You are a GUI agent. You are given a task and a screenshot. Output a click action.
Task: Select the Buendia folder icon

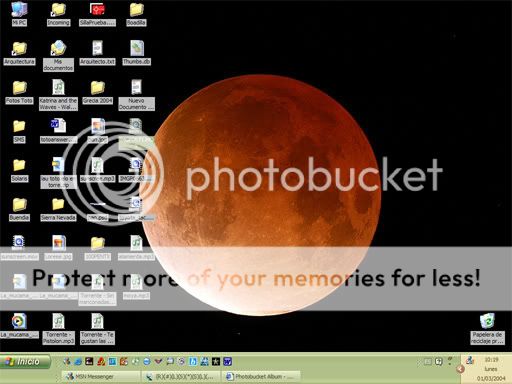tap(19, 209)
